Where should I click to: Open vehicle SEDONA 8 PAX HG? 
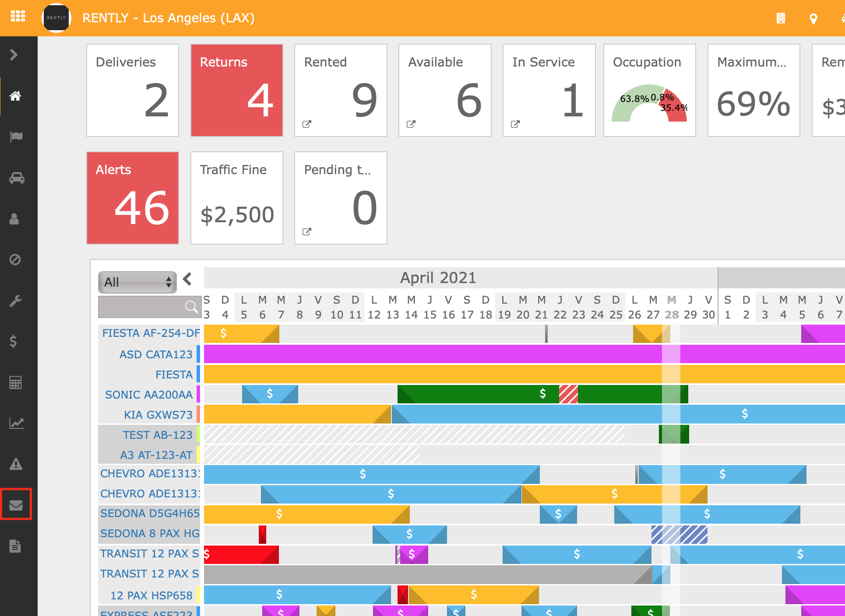coord(150,533)
